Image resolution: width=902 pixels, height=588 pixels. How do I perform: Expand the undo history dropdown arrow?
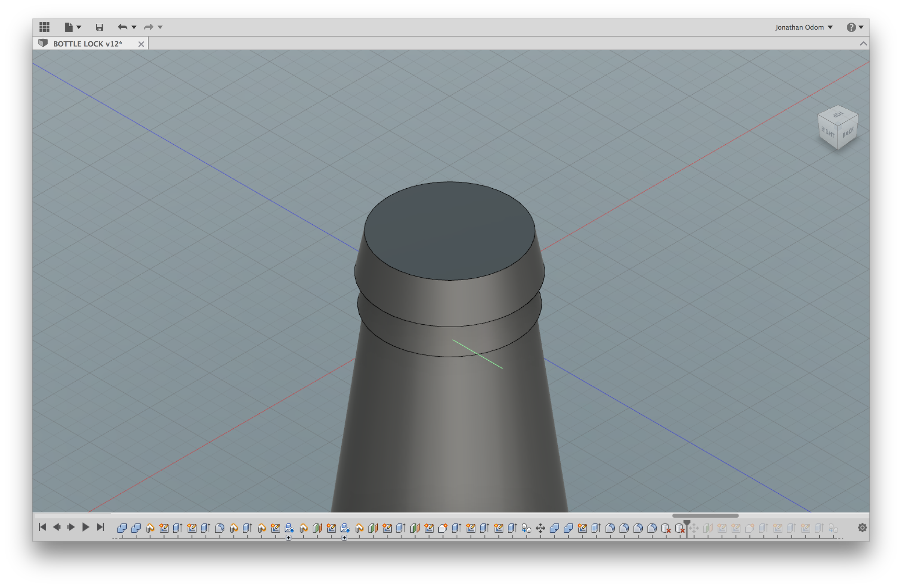coord(134,27)
